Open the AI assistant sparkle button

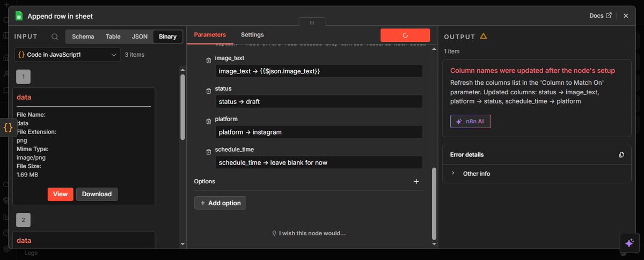(629, 242)
